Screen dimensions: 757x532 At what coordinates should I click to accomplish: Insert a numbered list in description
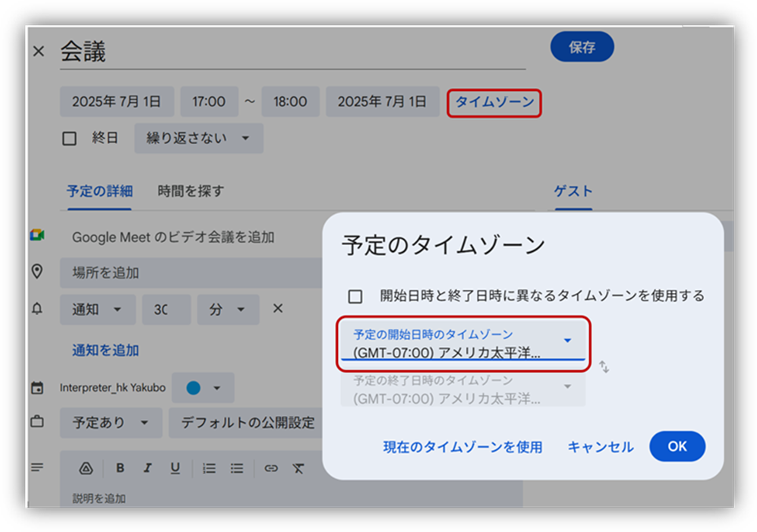coord(210,468)
